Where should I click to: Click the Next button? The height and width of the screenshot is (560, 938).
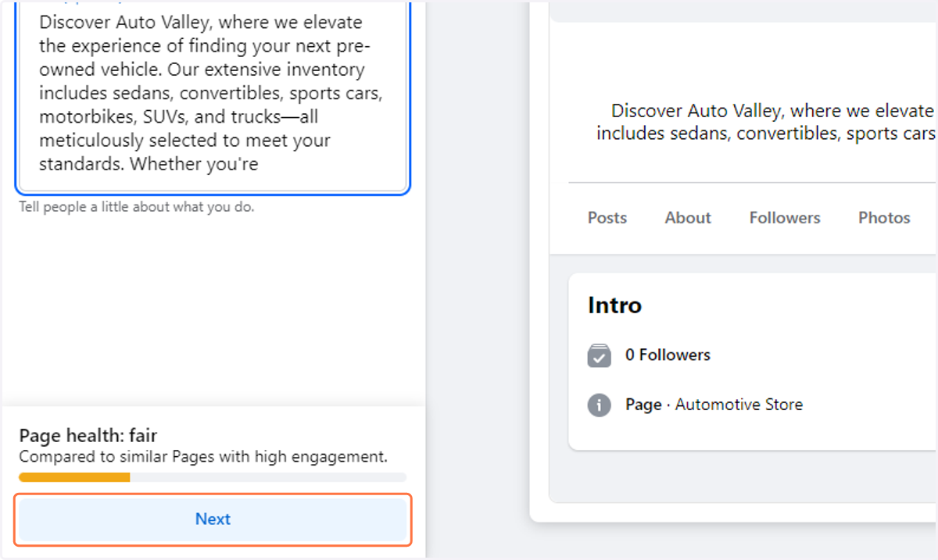point(213,519)
